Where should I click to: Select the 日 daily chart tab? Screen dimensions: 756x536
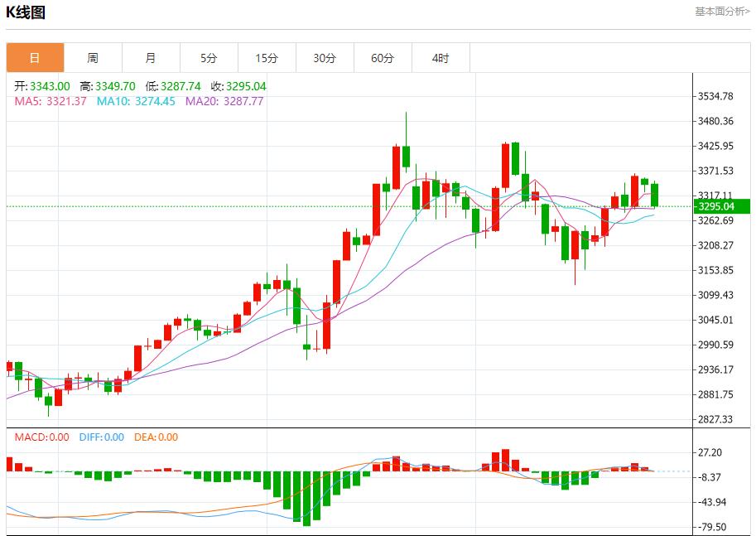(35, 58)
